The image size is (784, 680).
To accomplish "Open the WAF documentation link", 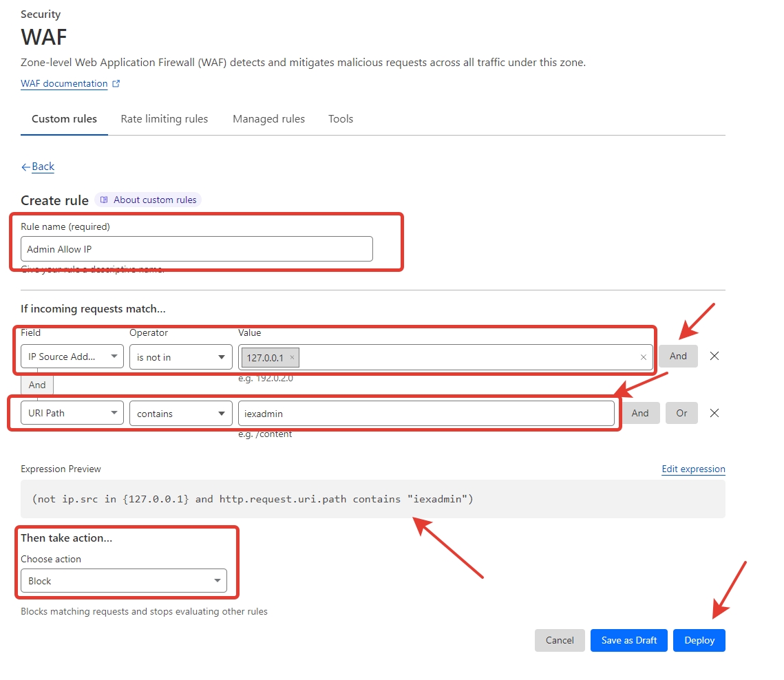I will [x=64, y=84].
